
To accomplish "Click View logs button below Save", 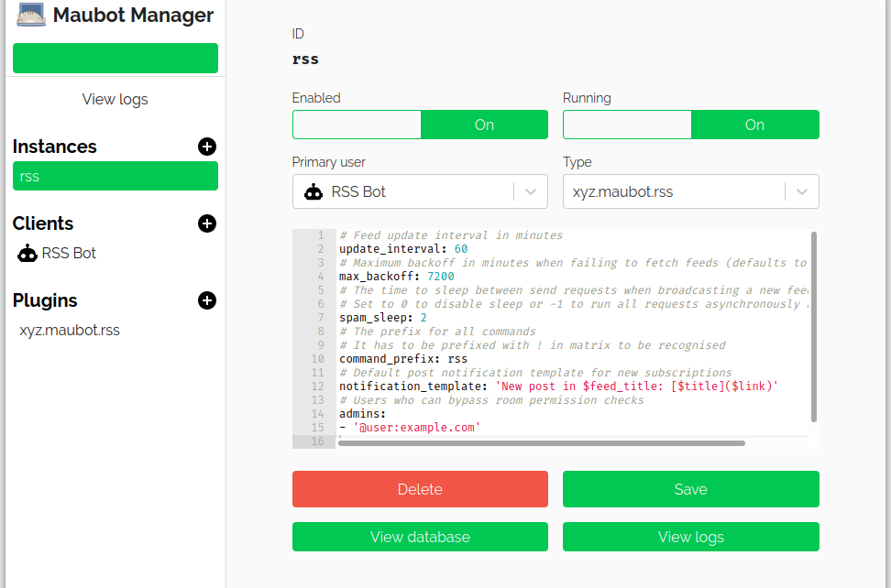I will tap(691, 537).
